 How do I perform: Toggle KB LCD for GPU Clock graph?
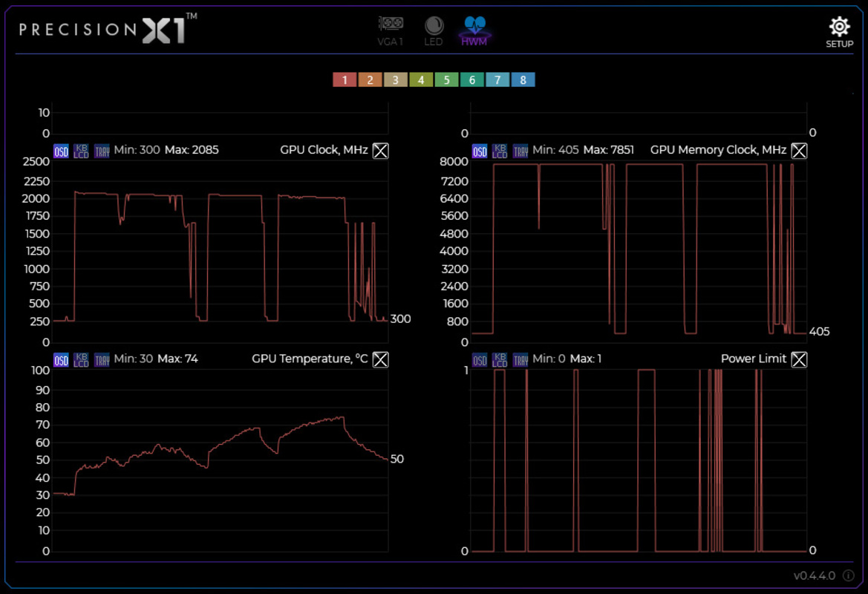(81, 151)
